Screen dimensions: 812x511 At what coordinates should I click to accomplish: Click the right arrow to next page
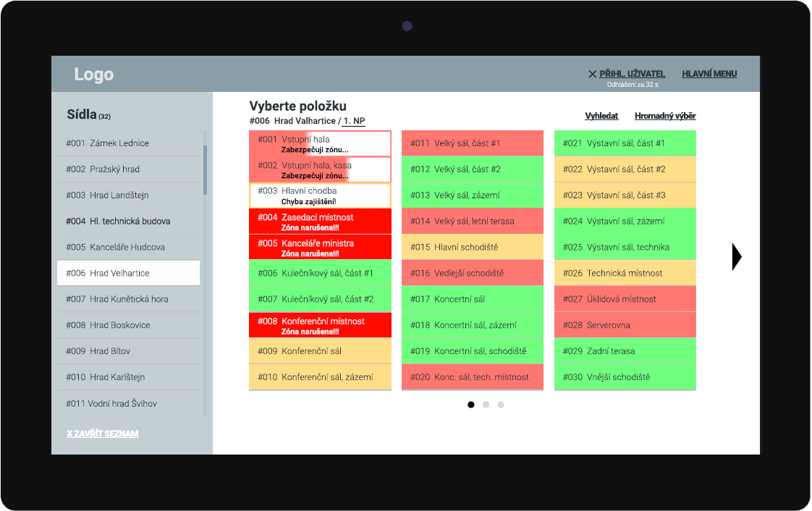pyautogui.click(x=737, y=257)
